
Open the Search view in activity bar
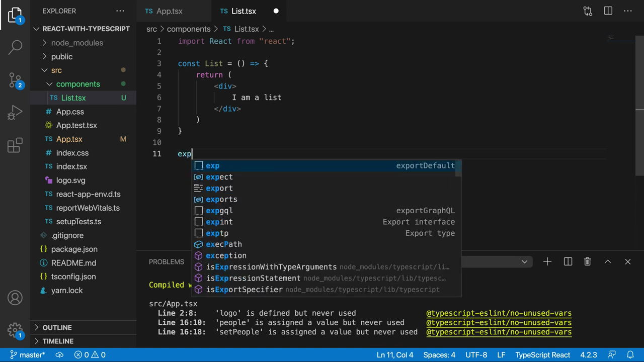pos(15,47)
